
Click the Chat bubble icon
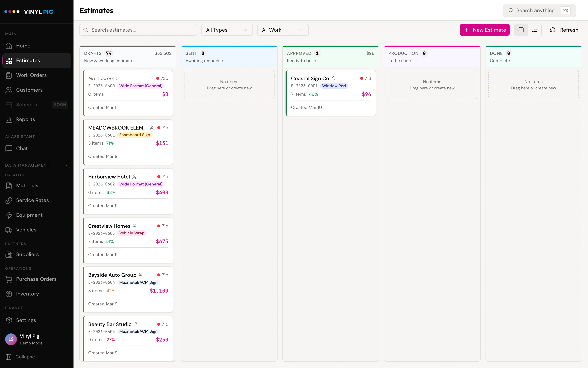pyautogui.click(x=9, y=148)
